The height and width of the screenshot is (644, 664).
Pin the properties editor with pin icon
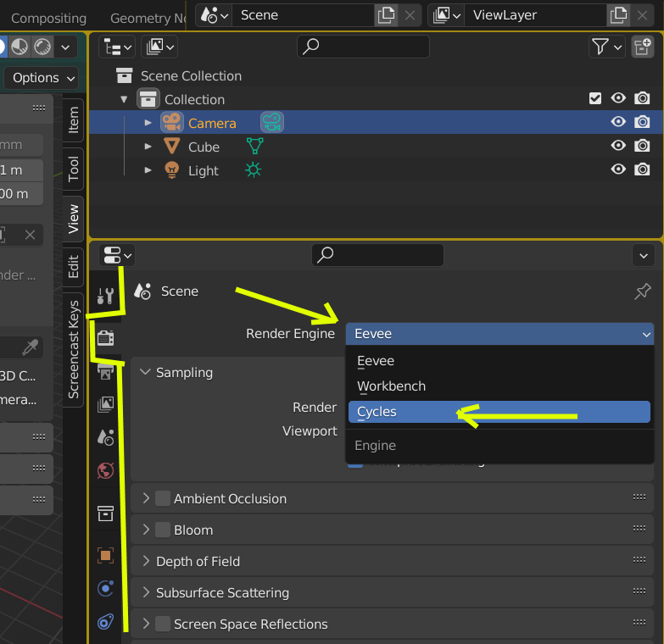coord(642,291)
